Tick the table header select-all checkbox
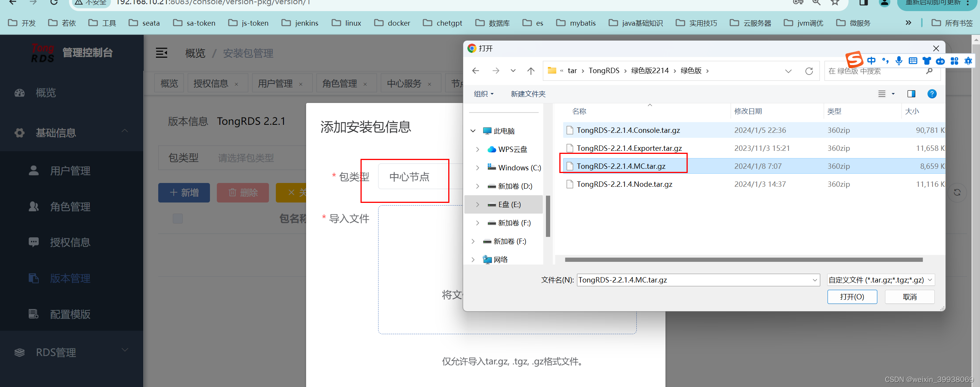Image resolution: width=980 pixels, height=387 pixels. [x=178, y=219]
